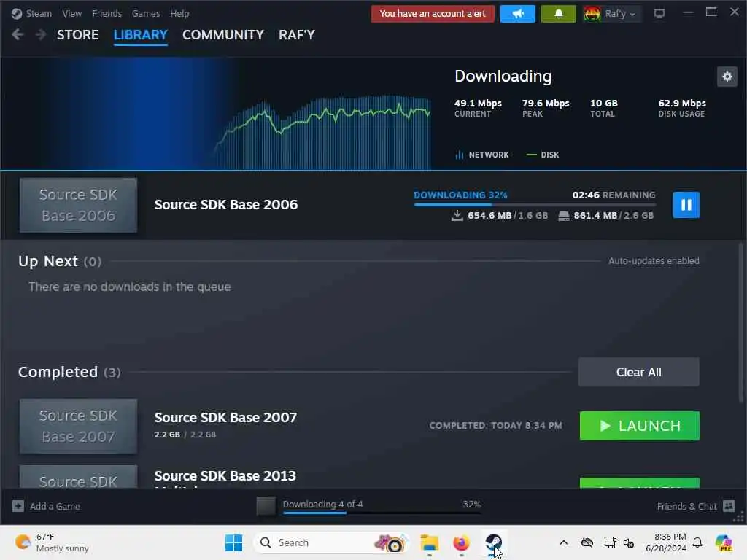Viewport: 747px width, 560px height.
Task: Click the Completed (3) heading
Action: [x=69, y=372]
